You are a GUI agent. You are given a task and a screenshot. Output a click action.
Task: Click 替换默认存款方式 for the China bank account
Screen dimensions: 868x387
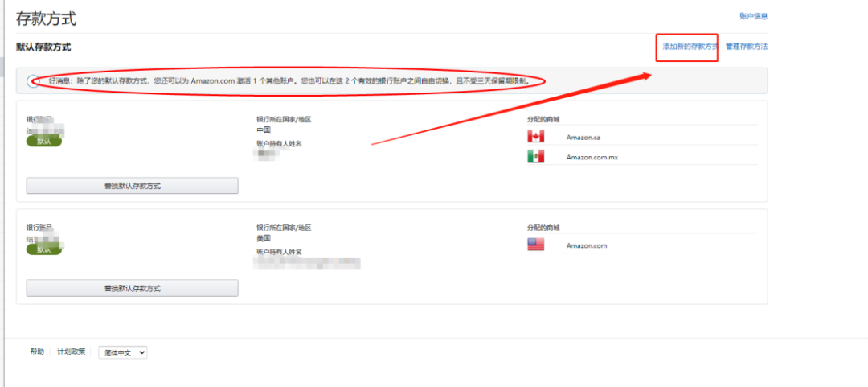point(133,186)
